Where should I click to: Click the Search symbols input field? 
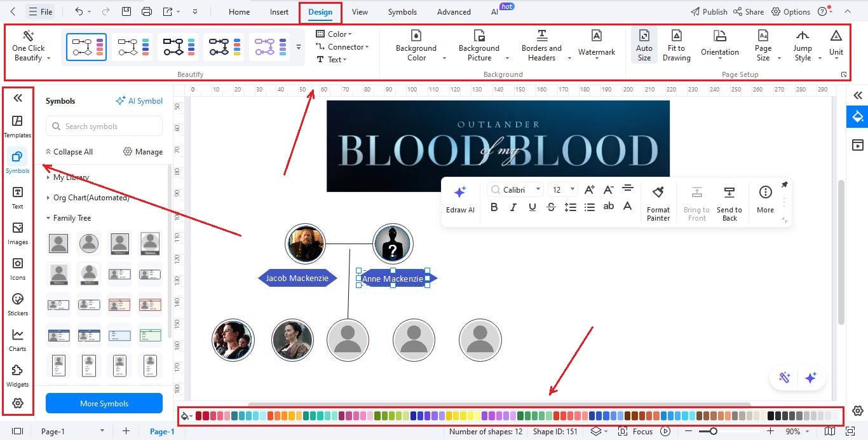coord(104,126)
